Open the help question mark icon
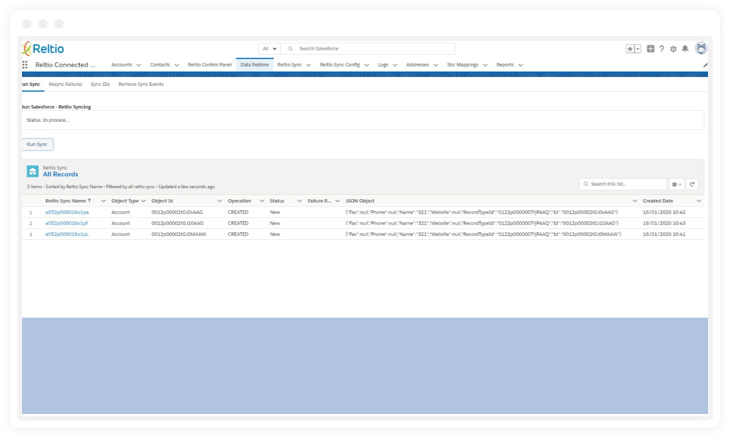The width and height of the screenshot is (730, 438). 662,48
